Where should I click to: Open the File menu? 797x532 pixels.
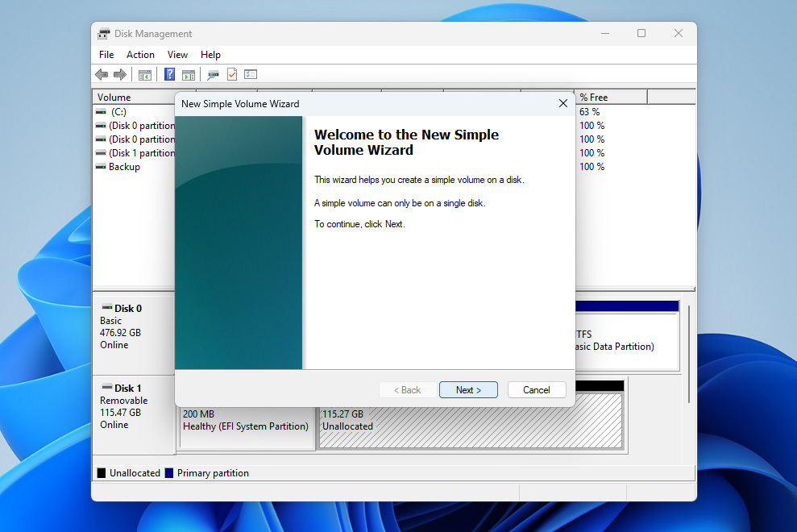pos(106,54)
